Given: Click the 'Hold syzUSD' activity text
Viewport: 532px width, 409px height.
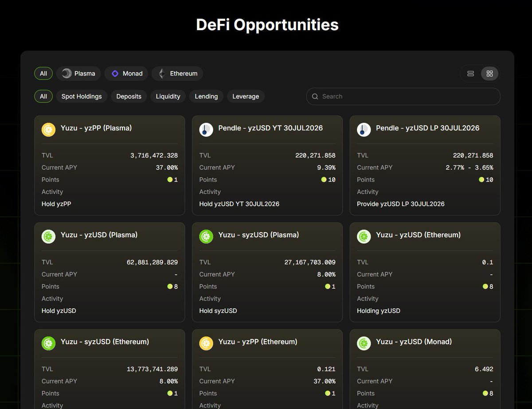Looking at the screenshot, I should point(218,311).
